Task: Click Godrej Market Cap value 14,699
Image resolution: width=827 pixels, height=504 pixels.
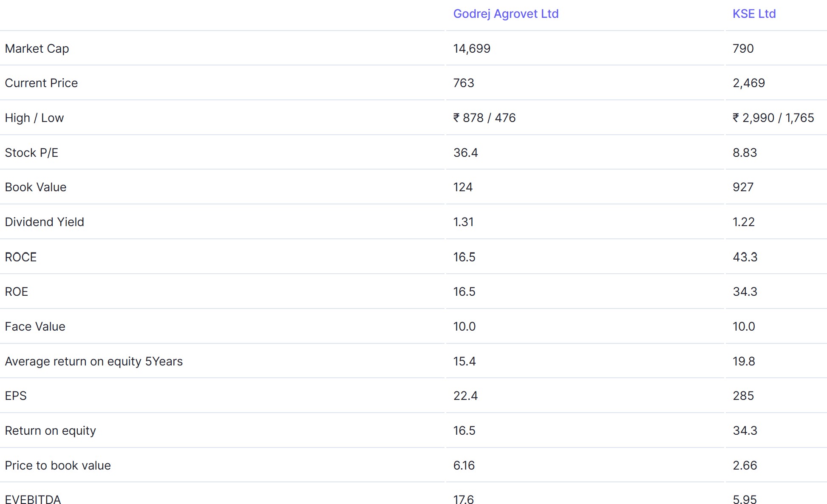Action: tap(472, 49)
